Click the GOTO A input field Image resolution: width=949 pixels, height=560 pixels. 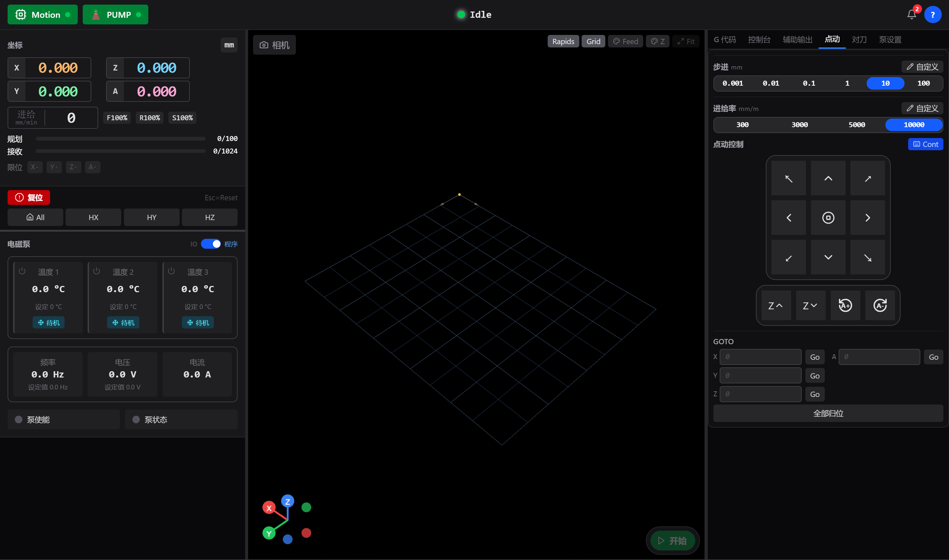[x=879, y=357]
